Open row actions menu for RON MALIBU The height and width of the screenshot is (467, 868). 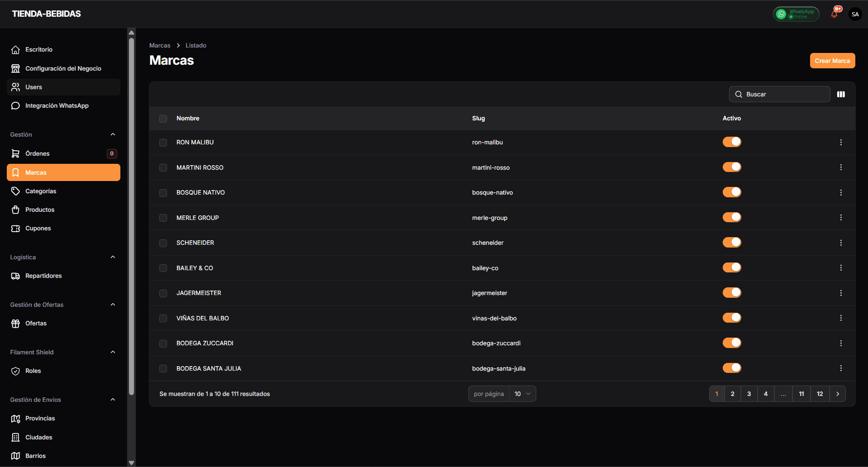(x=841, y=142)
